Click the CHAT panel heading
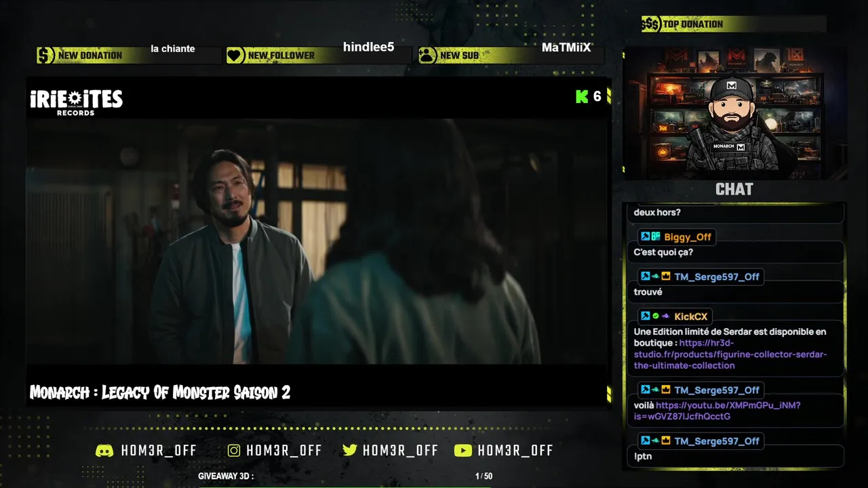868x488 pixels. click(x=734, y=190)
